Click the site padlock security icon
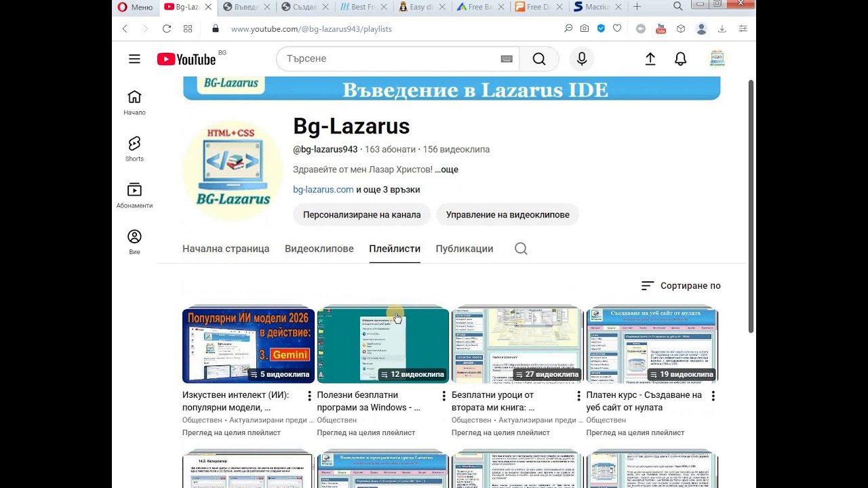The height and width of the screenshot is (488, 868). point(216,28)
